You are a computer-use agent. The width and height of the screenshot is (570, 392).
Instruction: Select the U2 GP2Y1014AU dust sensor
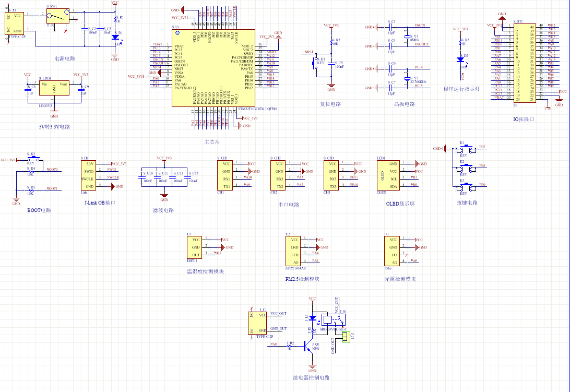coord(293,251)
